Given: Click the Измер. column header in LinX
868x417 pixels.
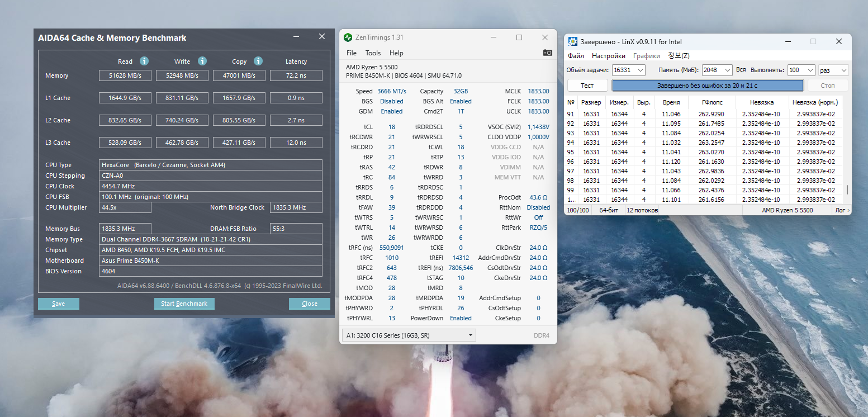Looking at the screenshot, I should (x=619, y=103).
